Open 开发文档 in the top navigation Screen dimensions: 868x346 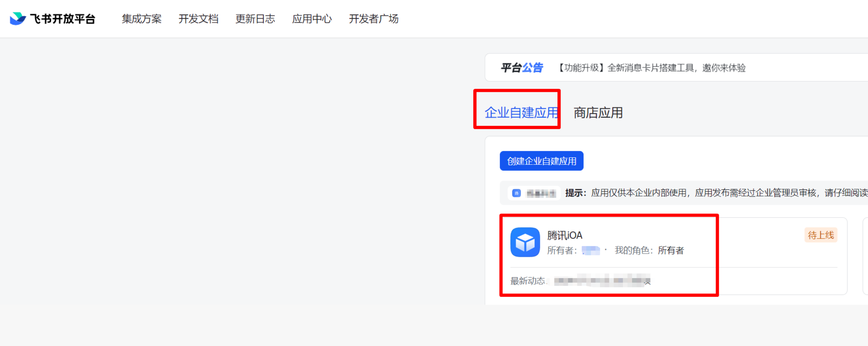tap(198, 19)
